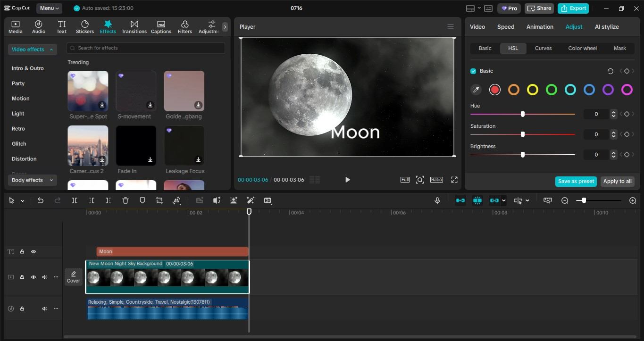Screen dimensions: 644x341
Task: Expand more panel tabs with the arrow
Action: click(225, 27)
